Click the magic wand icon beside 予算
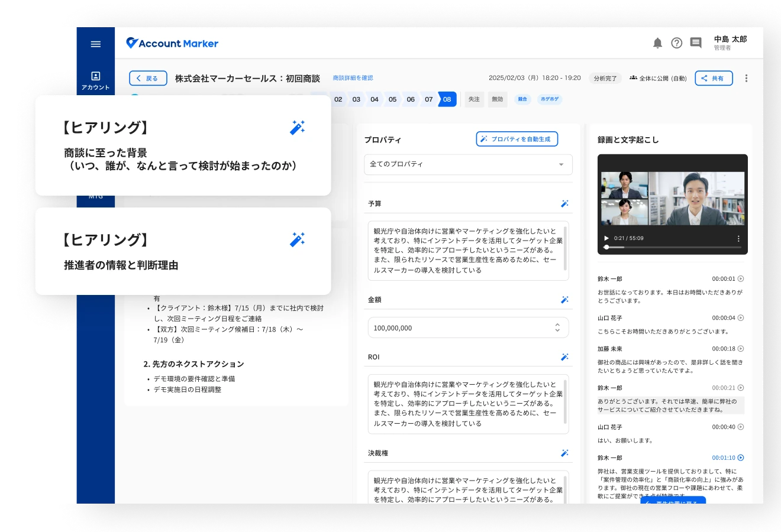 pos(564,204)
